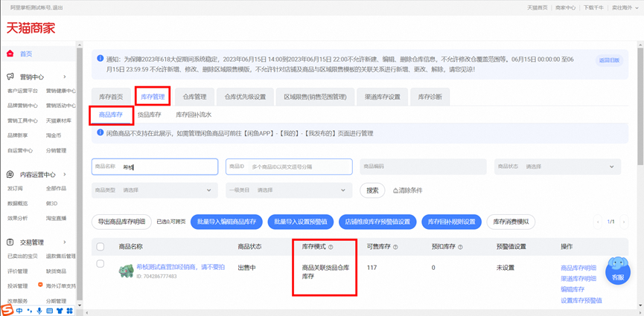Open the 货品库存 sub-tab
644x316 pixels.
click(x=149, y=115)
